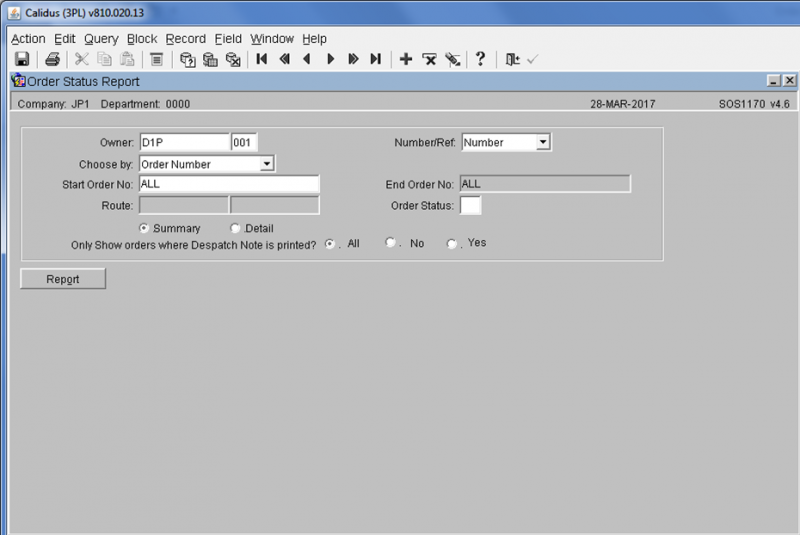Click the Clear Record eraser icon
Image resolution: width=800 pixels, height=535 pixels.
(453, 59)
